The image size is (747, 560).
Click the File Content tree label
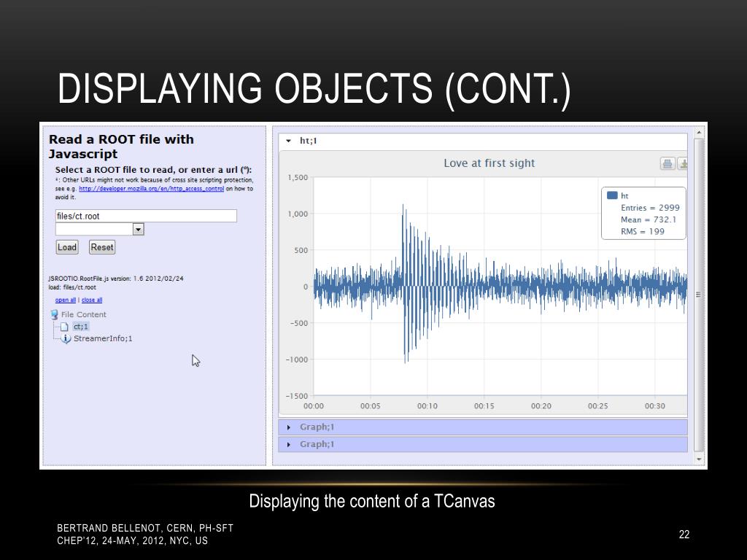pyautogui.click(x=84, y=315)
